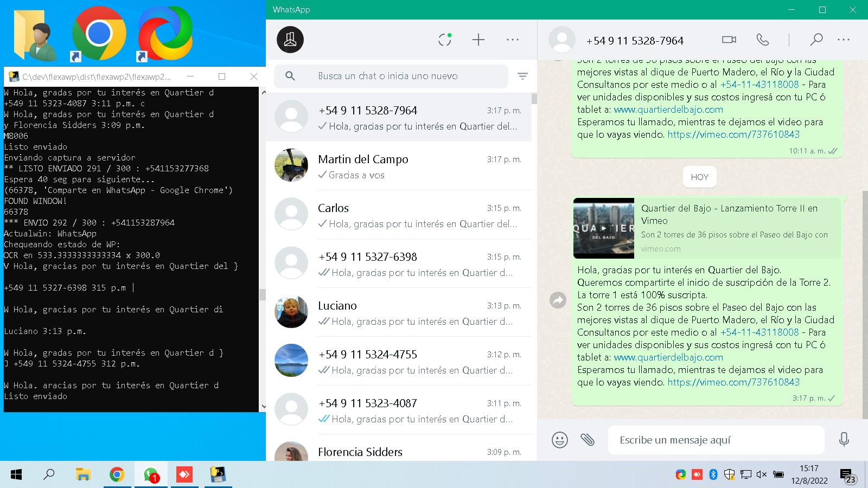Open the Florencia Sidders chat
Image resolution: width=868 pixels, height=488 pixels.
398,449
